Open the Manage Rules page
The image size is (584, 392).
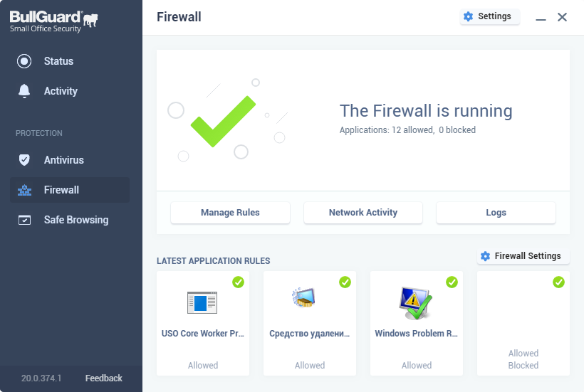tap(230, 213)
